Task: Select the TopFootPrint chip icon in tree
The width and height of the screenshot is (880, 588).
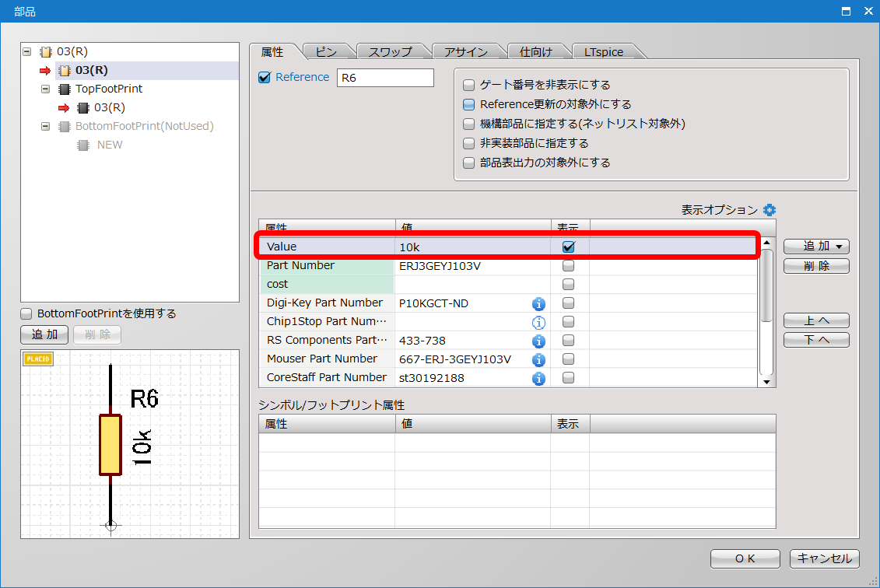Action: (x=65, y=89)
